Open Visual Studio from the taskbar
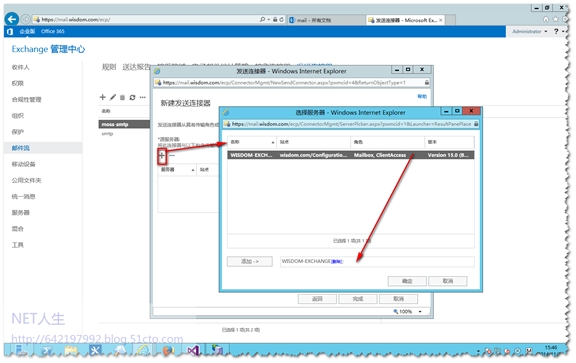576x363 pixels. 194,351
